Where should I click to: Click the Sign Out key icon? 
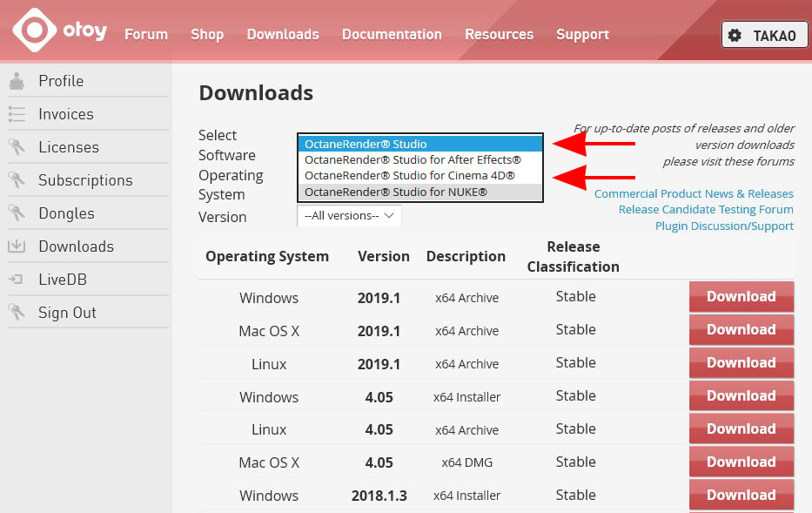[x=17, y=313]
